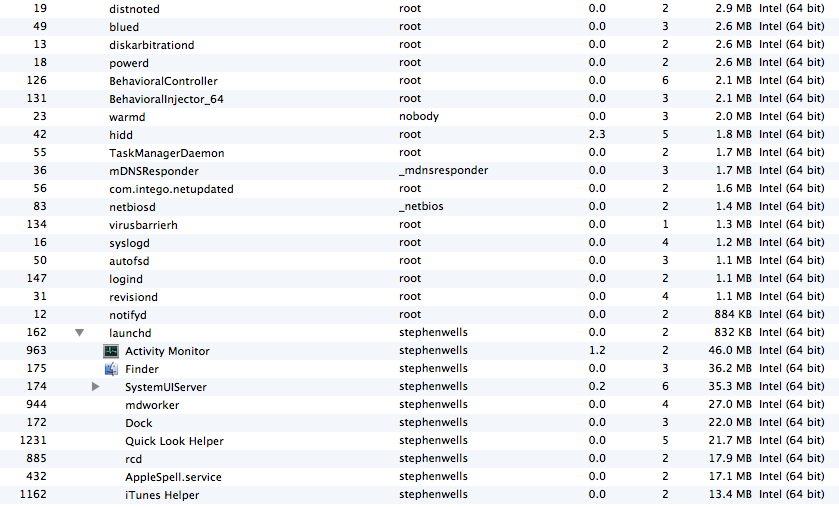This screenshot has width=839, height=507.
Task: Click the 36.2 MB memory value
Action: coord(730,368)
